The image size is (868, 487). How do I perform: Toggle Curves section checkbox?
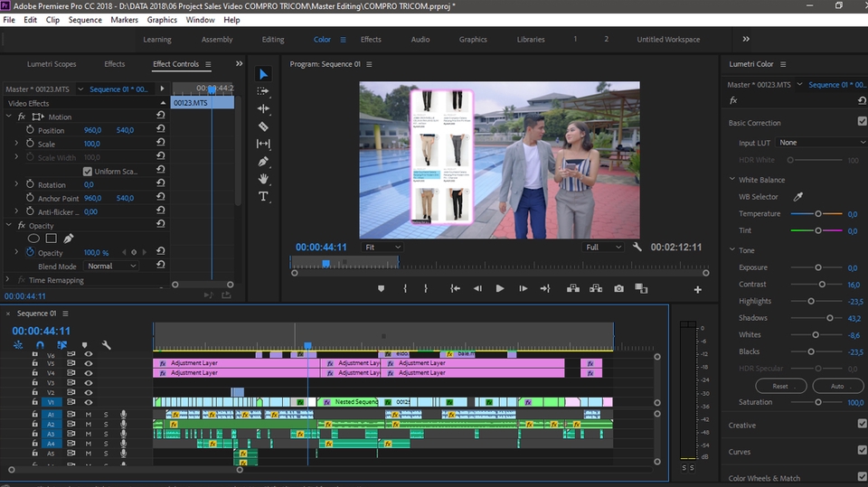pyautogui.click(x=862, y=450)
